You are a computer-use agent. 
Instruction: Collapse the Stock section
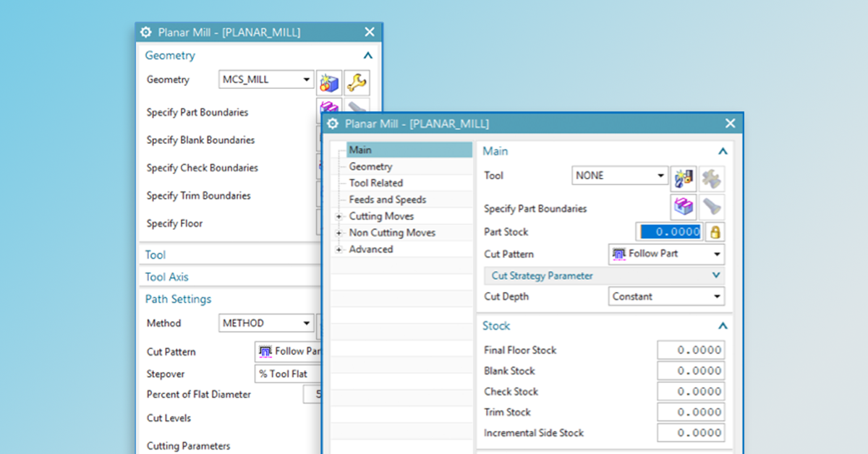coord(722,326)
